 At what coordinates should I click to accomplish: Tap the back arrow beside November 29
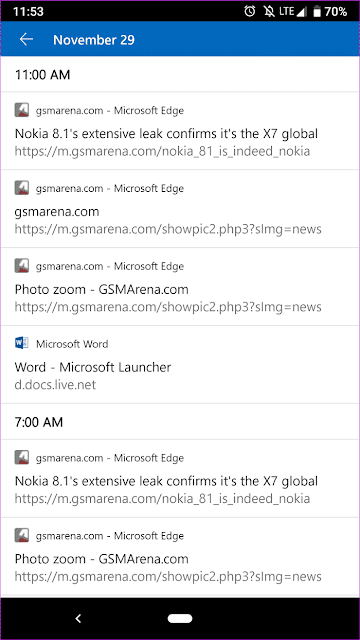point(26,40)
